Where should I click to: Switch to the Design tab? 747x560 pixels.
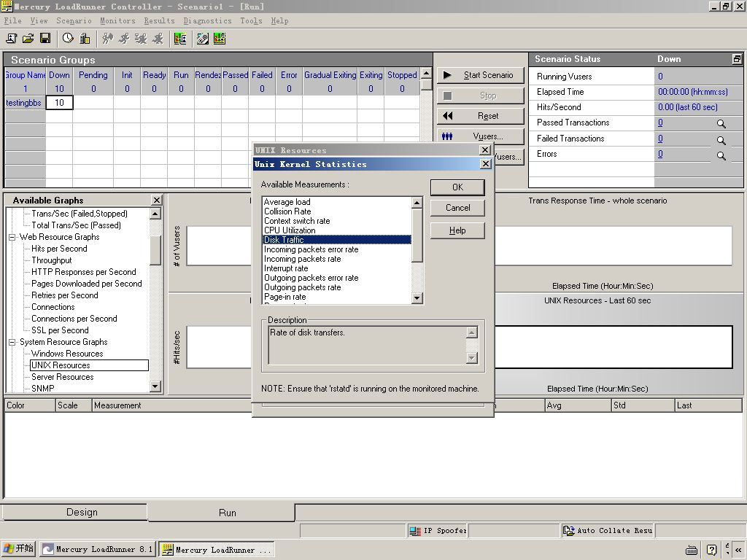[x=75, y=513]
